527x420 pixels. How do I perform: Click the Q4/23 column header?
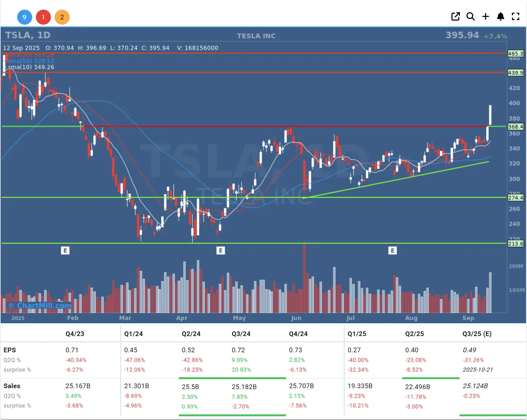(75, 334)
